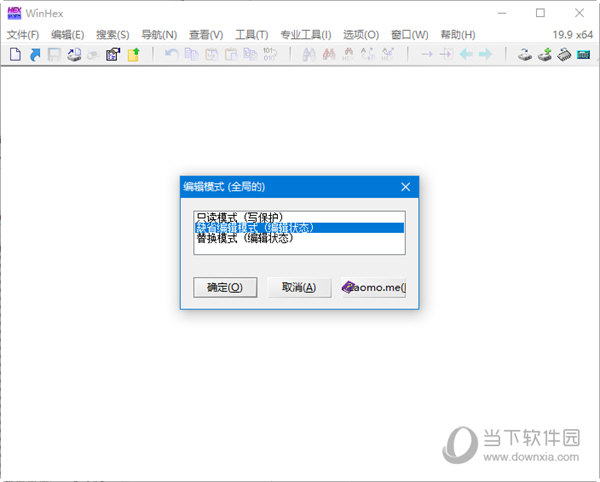Click the Clone disk icon with green plus
Viewport: 600px width, 482px height.
[x=545, y=54]
